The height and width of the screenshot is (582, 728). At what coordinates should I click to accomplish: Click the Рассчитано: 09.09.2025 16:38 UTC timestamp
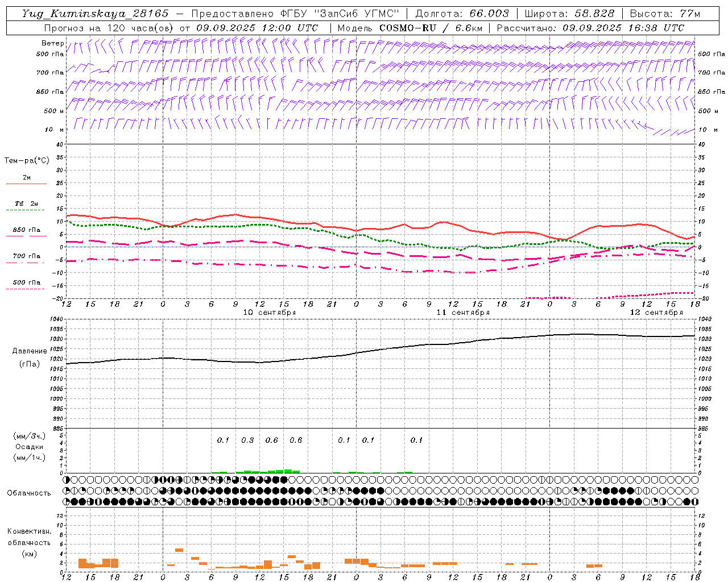tap(590, 28)
